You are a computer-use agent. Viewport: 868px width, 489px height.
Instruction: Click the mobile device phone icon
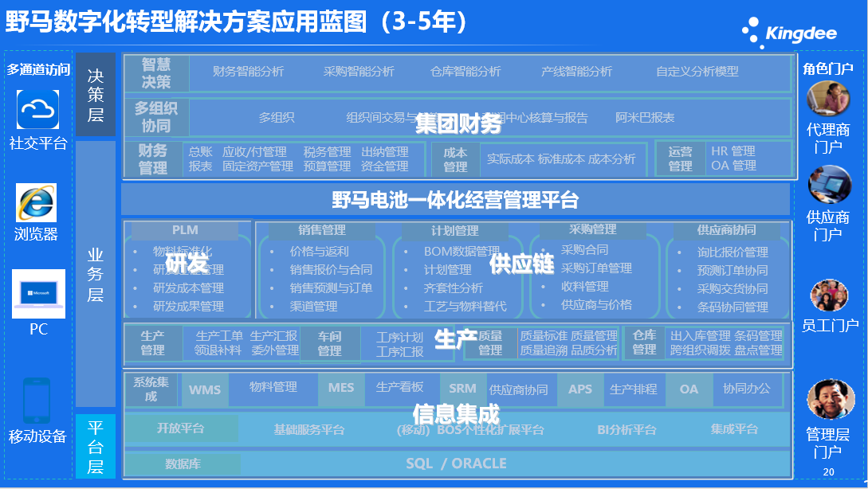pos(37,401)
